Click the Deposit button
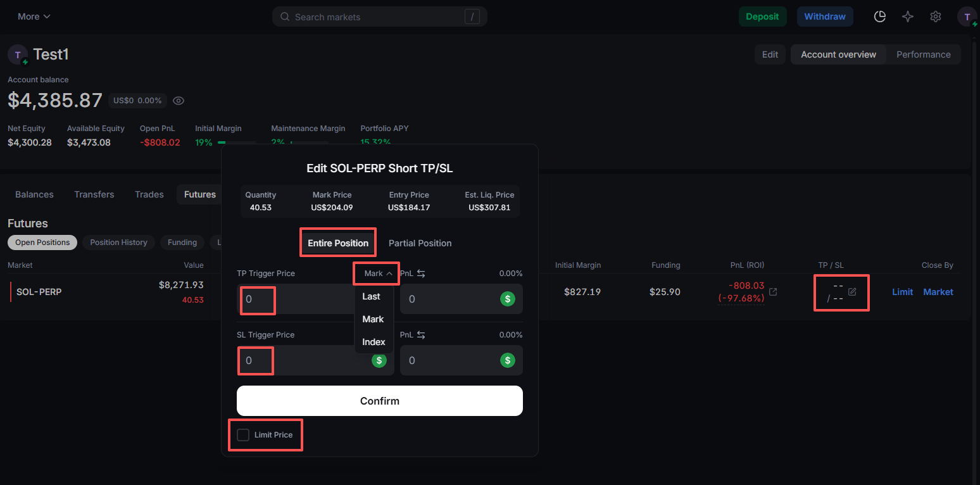 (762, 16)
